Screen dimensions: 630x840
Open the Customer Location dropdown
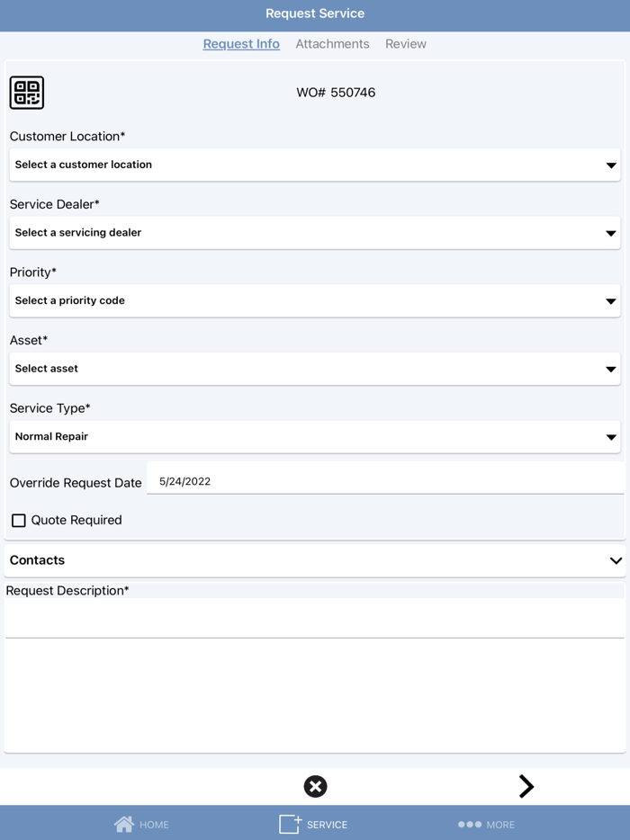pyautogui.click(x=315, y=165)
